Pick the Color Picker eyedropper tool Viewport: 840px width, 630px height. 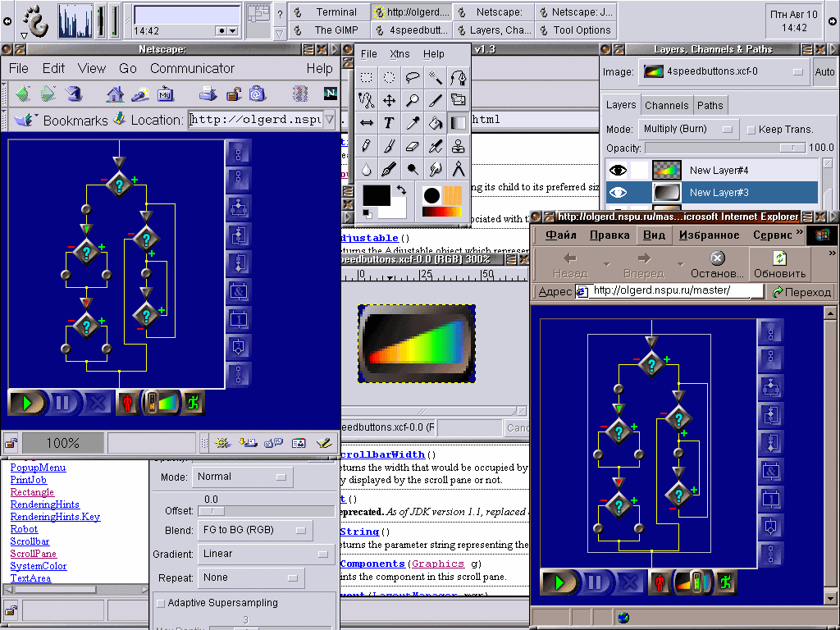click(413, 123)
